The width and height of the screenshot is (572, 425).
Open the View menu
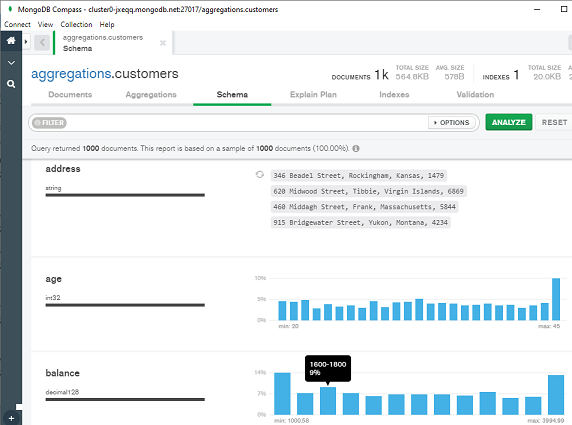pos(45,24)
